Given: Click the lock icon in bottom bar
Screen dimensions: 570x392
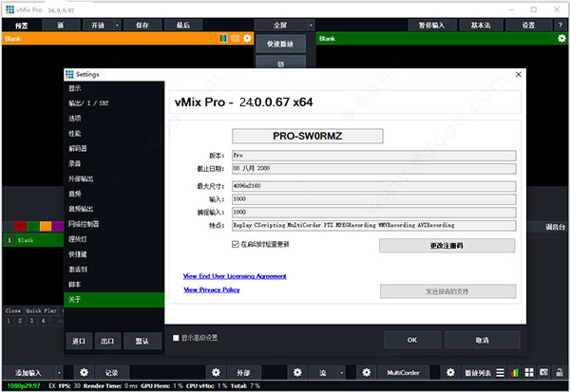Looking at the screenshot, I should pyautogui.click(x=560, y=372).
